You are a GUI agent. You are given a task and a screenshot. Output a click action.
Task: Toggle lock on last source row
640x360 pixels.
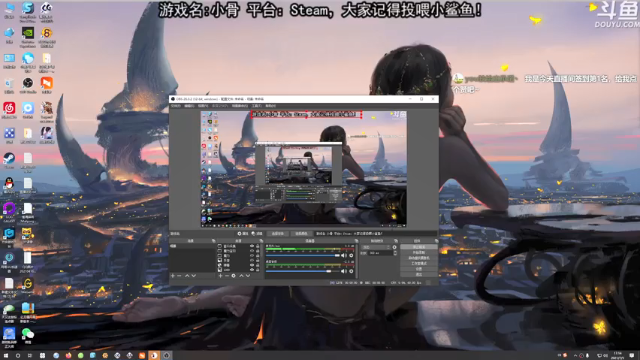258,270
